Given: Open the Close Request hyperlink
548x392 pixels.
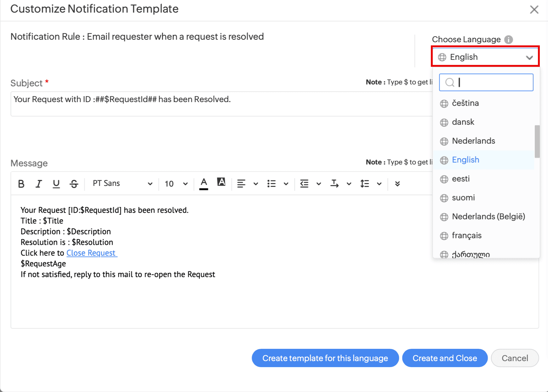Looking at the screenshot, I should point(91,253).
